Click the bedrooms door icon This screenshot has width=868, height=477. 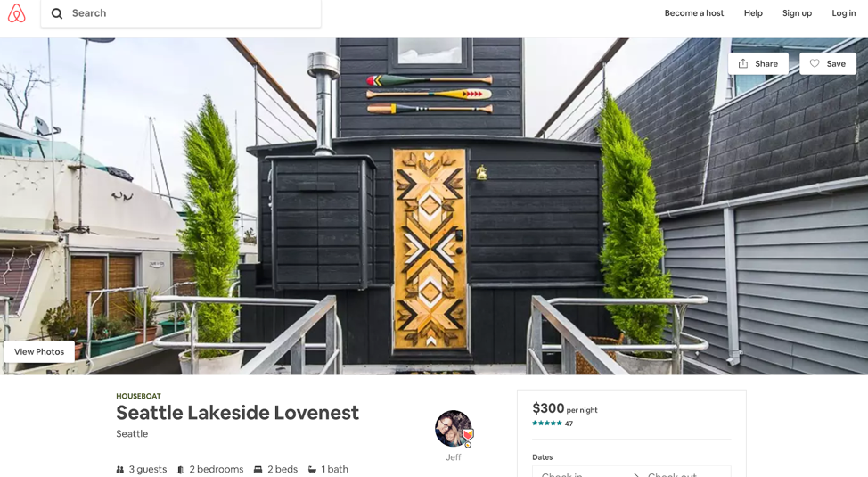click(x=181, y=469)
